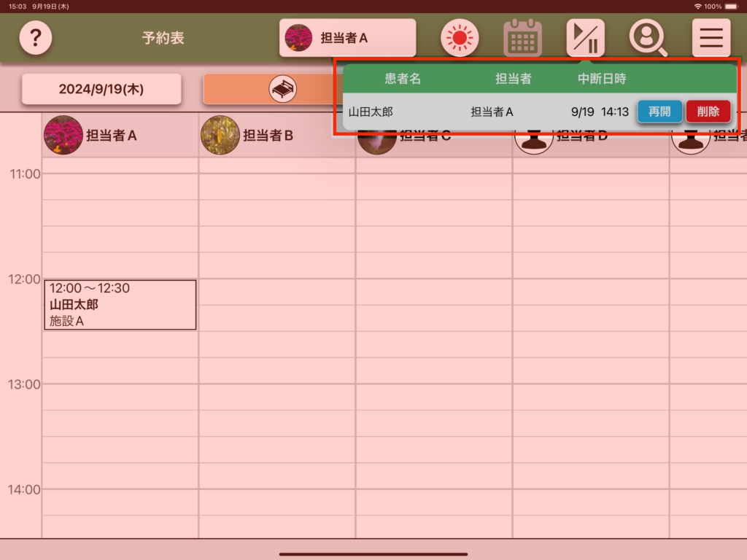Tap 担当者A flower avatar in column header
The width and height of the screenshot is (747, 560).
63,135
